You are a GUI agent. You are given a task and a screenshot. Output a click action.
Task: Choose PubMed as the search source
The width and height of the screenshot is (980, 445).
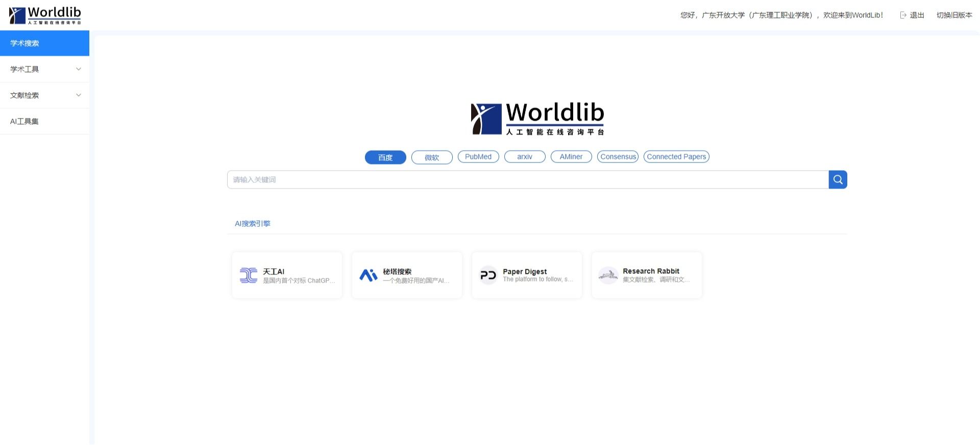point(478,157)
